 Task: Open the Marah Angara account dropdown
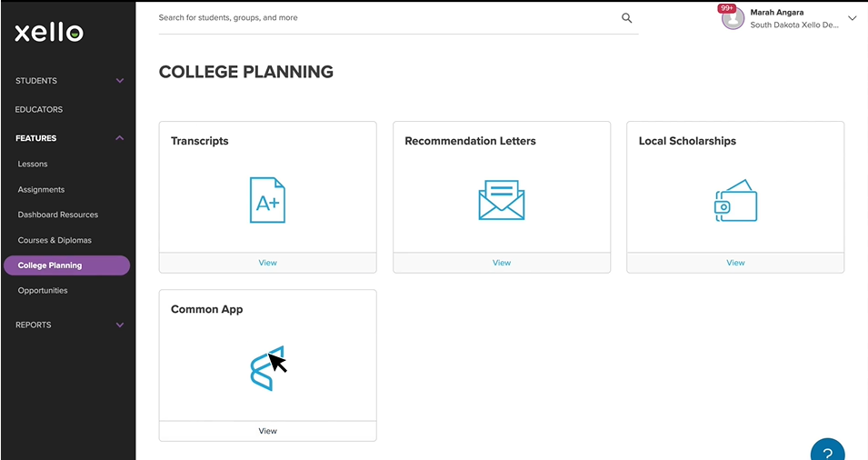click(x=853, y=18)
